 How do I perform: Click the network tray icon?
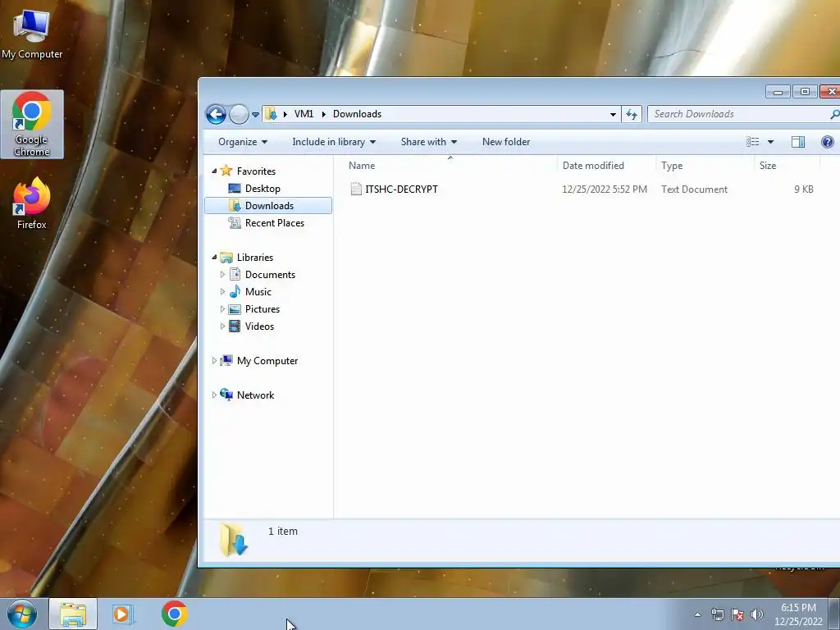717,614
